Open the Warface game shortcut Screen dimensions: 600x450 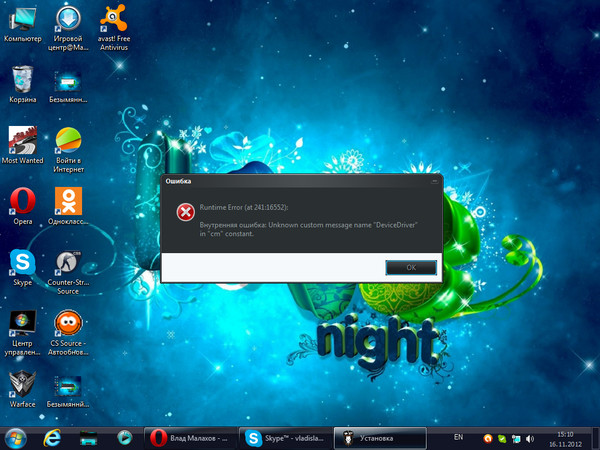[x=22, y=384]
